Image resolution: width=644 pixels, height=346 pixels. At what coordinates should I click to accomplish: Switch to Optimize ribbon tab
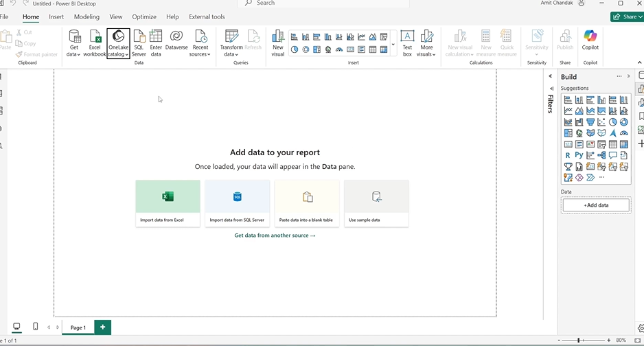tap(144, 17)
